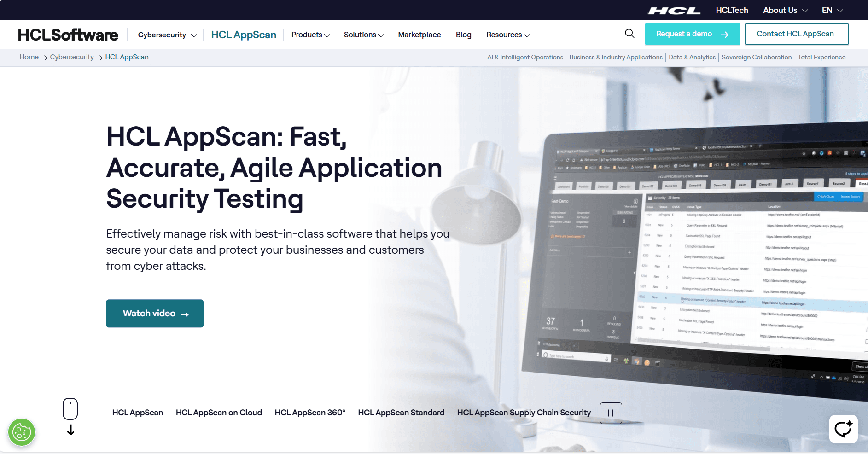Open Total Experience link

point(821,58)
